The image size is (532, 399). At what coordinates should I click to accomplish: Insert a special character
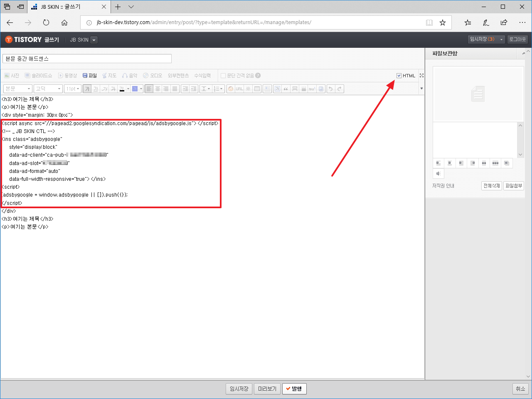(x=248, y=89)
